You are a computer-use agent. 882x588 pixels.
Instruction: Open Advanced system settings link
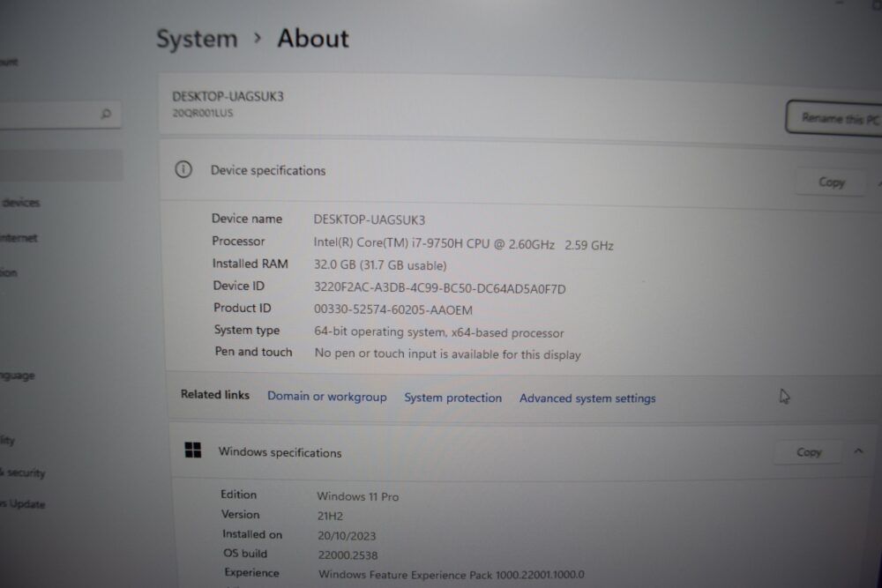point(587,398)
